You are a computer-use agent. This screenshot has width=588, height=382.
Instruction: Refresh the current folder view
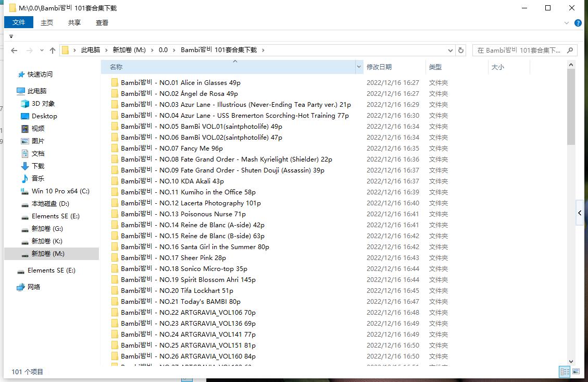461,50
